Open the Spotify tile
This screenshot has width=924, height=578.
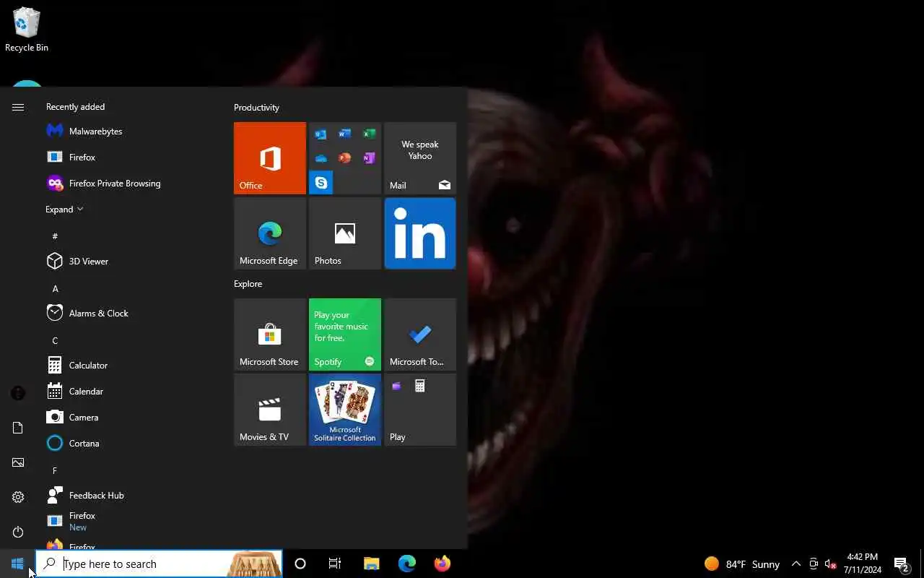pyautogui.click(x=345, y=335)
